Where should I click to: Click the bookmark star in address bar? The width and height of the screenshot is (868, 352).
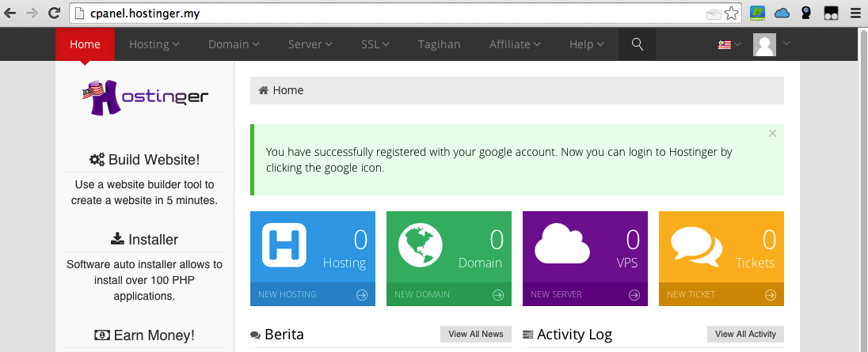point(731,13)
